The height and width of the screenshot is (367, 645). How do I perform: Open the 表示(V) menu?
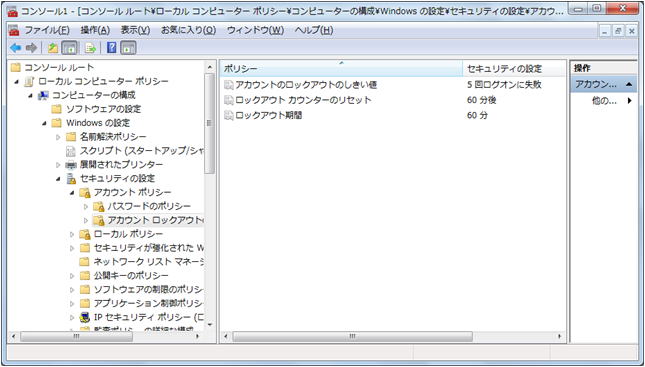coord(135,30)
